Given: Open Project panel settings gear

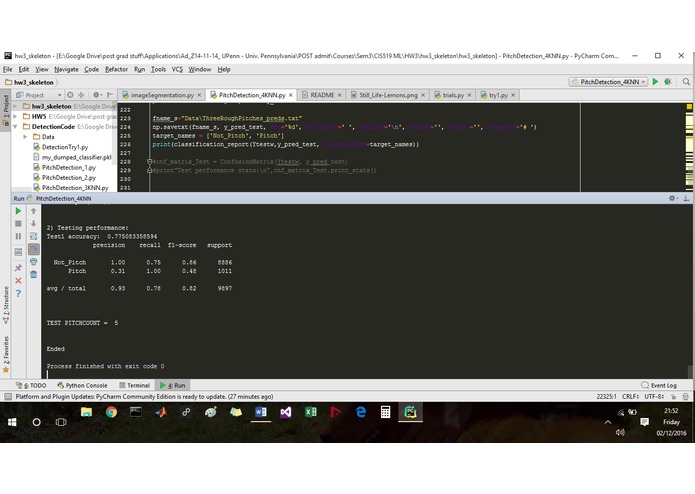Looking at the screenshot, I should [97, 95].
